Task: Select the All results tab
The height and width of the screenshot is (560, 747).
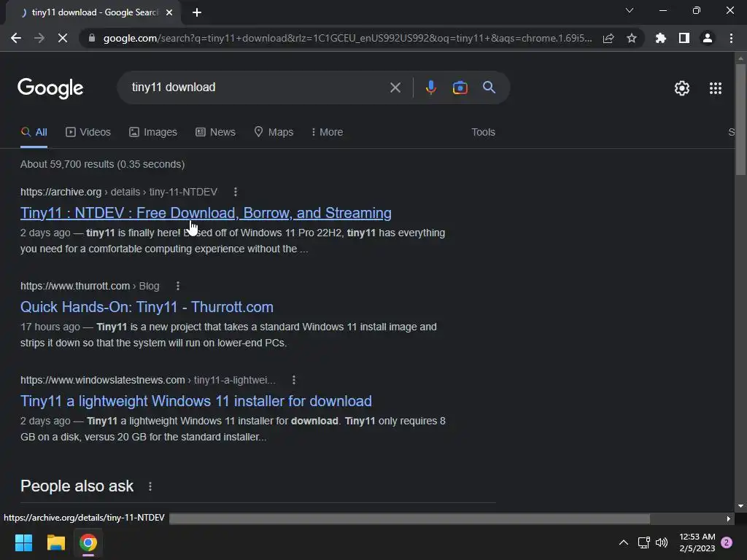Action: click(x=34, y=132)
